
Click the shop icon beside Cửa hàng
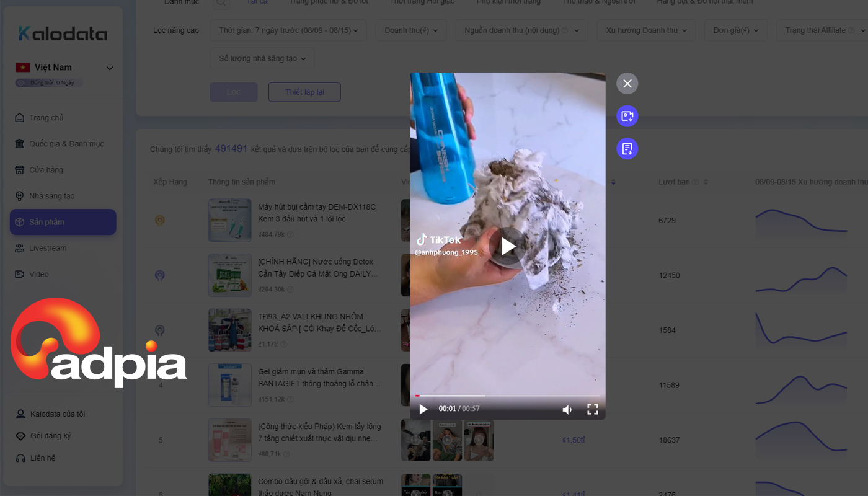coord(19,170)
